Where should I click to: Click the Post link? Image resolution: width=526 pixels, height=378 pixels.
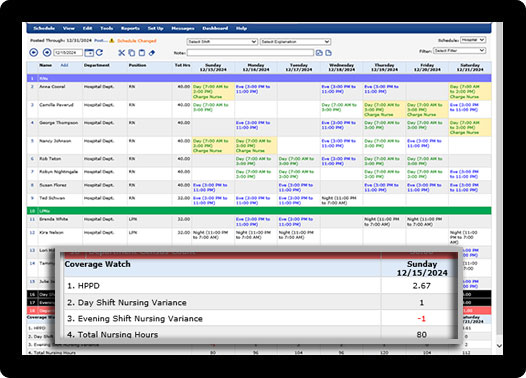pyautogui.click(x=100, y=40)
